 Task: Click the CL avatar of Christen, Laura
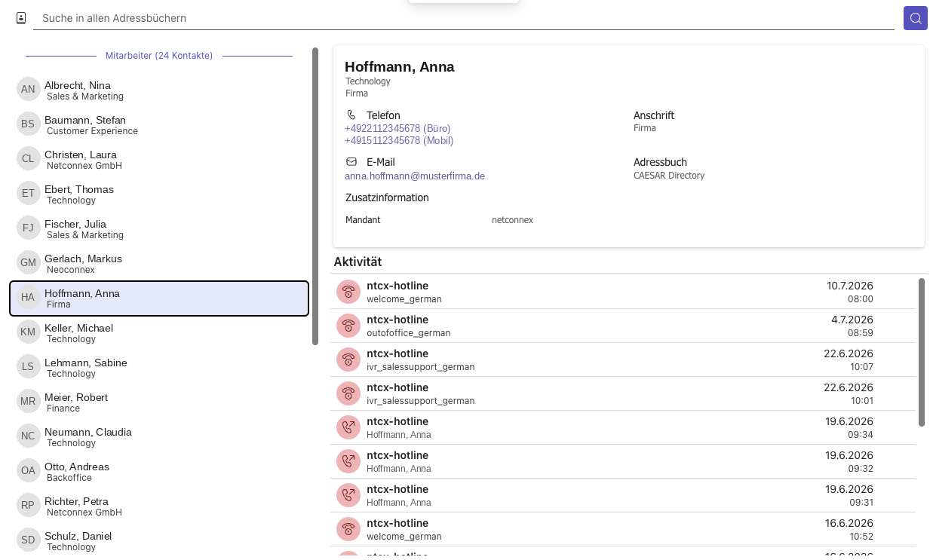[28, 158]
